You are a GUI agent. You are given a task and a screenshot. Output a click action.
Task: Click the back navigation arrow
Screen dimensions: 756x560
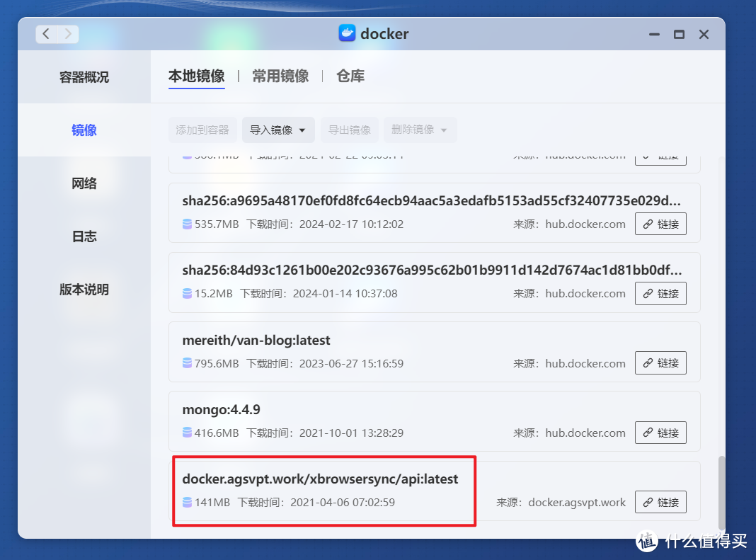coord(45,33)
